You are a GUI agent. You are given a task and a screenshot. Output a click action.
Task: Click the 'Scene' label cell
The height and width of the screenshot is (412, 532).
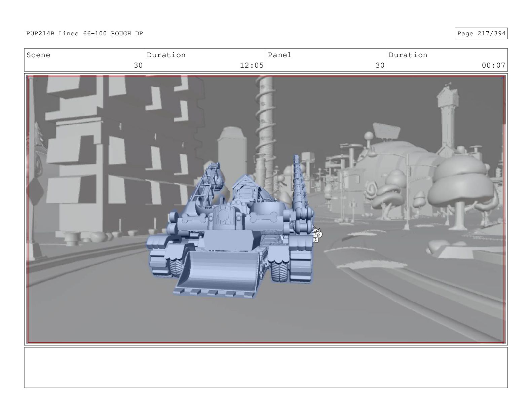point(84,60)
